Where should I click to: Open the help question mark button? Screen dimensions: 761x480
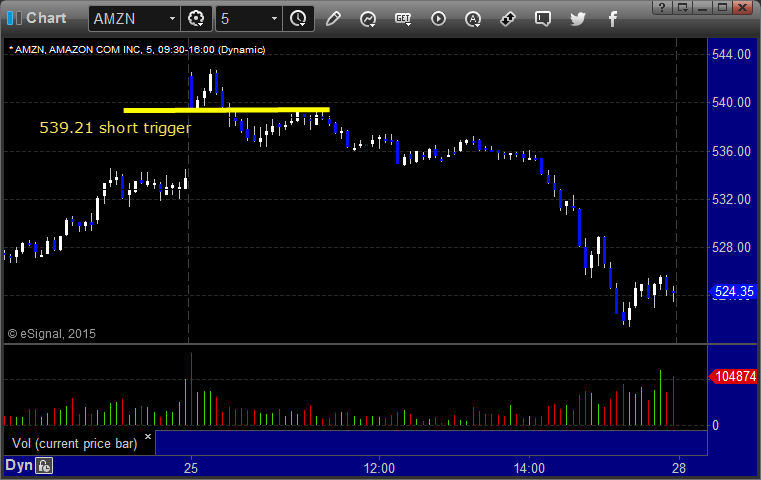662,7
